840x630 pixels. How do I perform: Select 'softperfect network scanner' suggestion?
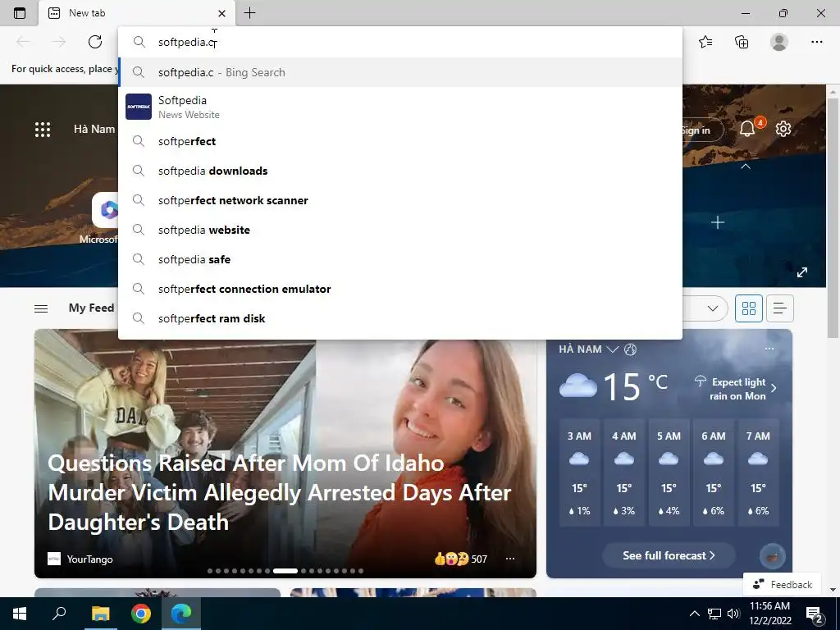point(400,200)
